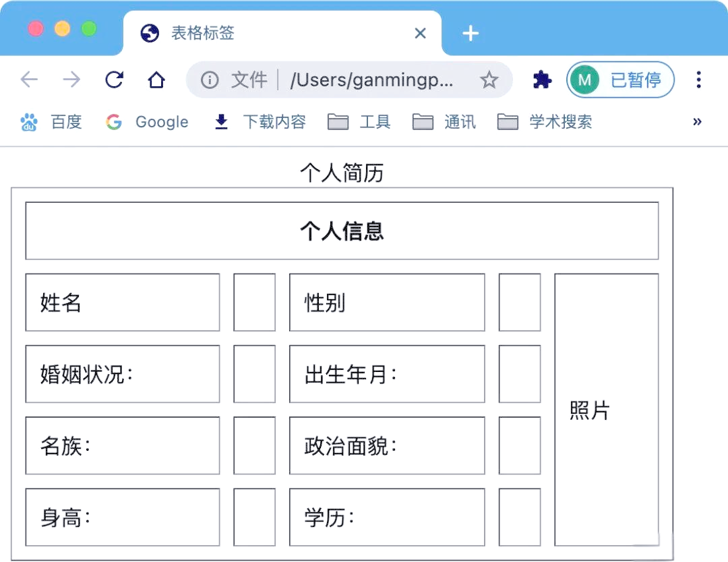This screenshot has height=562, width=728.
Task: Click the yellow window minimize button
Action: [62, 29]
